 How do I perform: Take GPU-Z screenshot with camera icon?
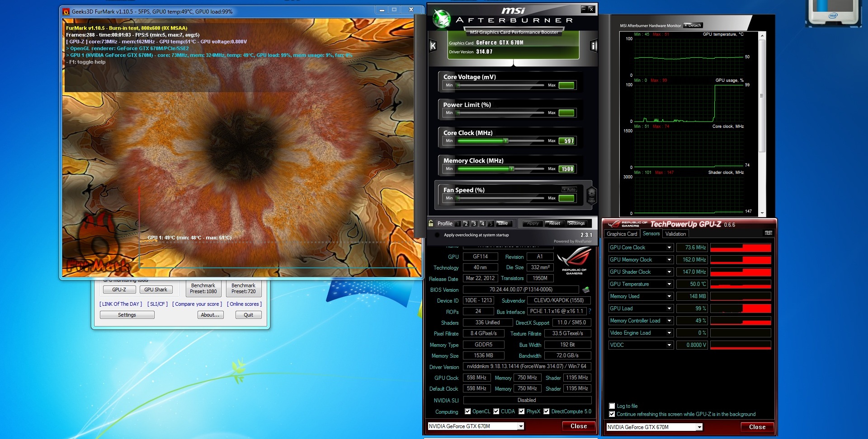[x=769, y=233]
